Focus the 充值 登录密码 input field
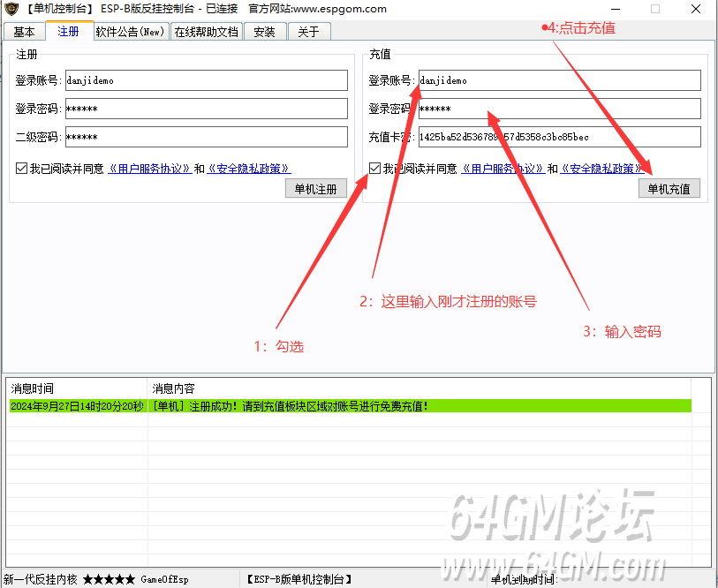This screenshot has height=588, width=718. tap(560, 109)
